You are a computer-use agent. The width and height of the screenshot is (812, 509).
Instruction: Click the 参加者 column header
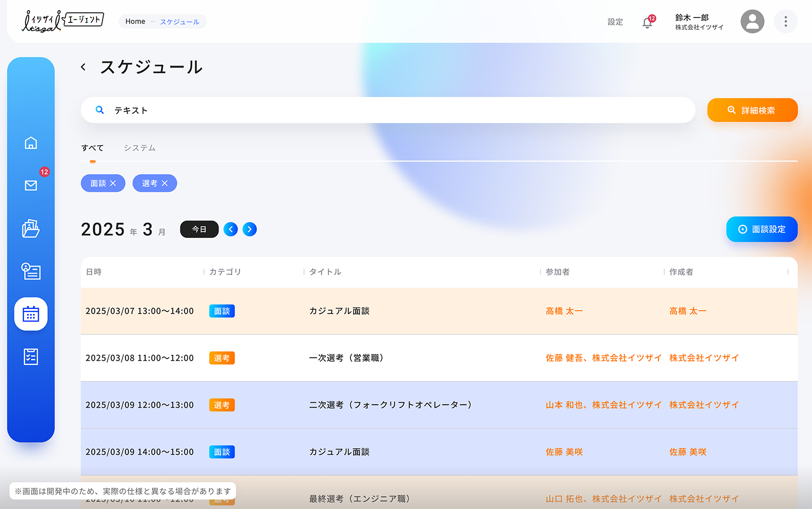pyautogui.click(x=557, y=272)
